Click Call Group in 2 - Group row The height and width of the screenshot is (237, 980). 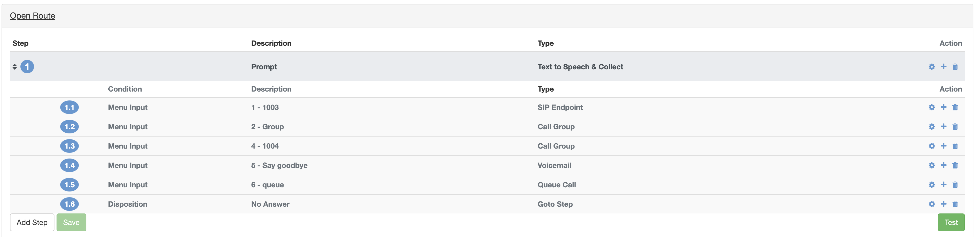pos(556,127)
